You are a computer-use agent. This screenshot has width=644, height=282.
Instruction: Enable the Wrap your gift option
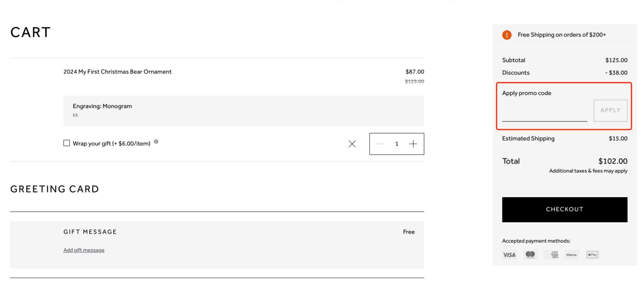[x=66, y=143]
